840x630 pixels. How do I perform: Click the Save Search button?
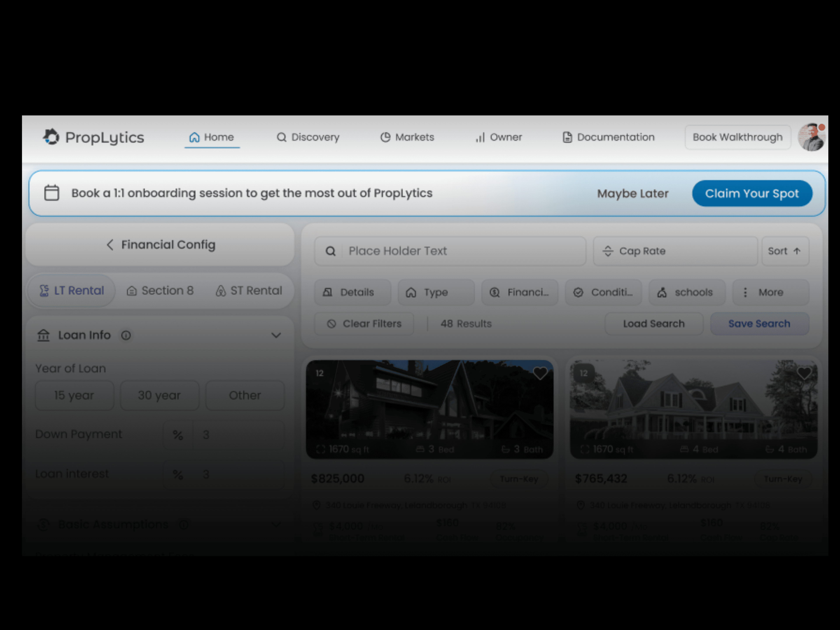[x=759, y=324]
